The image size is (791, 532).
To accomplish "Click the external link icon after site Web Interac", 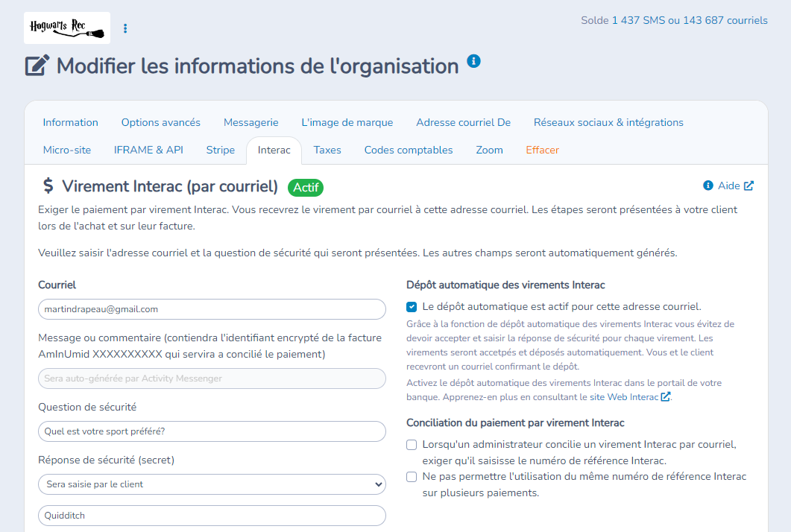I will 666,397.
